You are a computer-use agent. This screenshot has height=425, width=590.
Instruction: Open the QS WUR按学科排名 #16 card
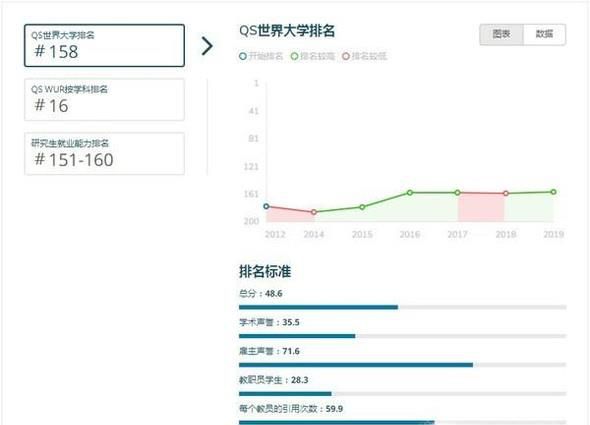point(104,99)
